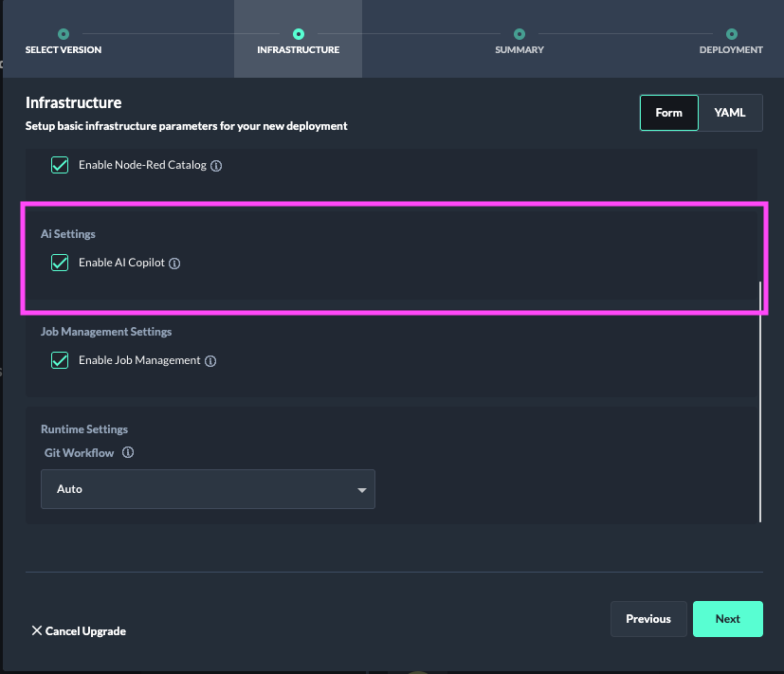Image resolution: width=784 pixels, height=674 pixels.
Task: View info icon beside Enable Job Management
Action: pos(210,360)
